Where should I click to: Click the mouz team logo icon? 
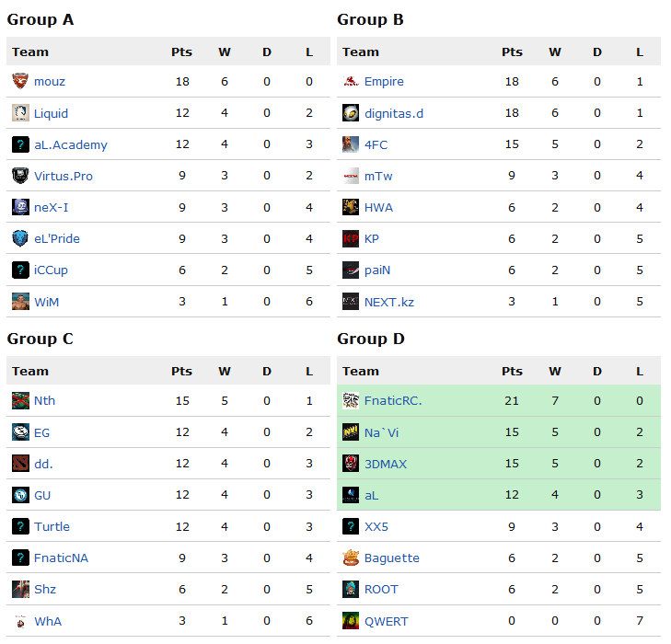20,82
